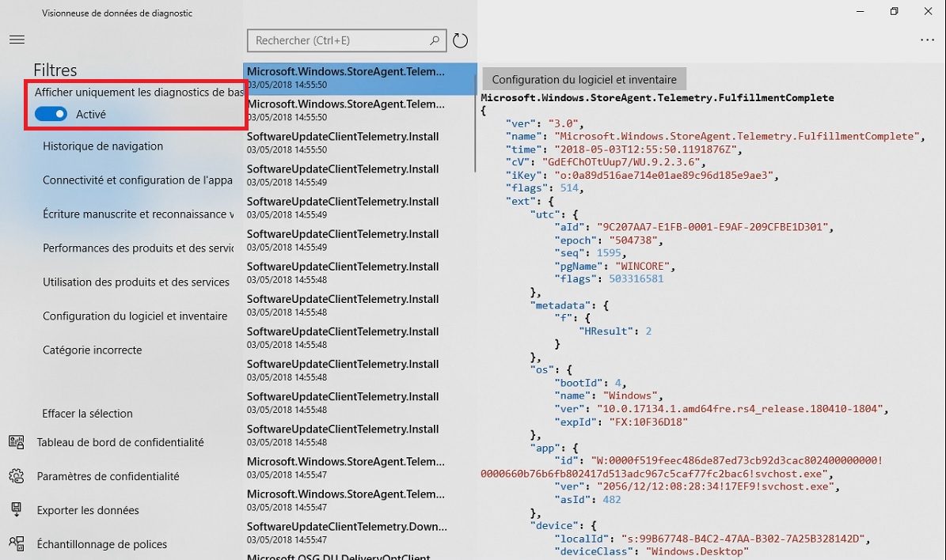The width and height of the screenshot is (946, 560).
Task: Click the OS version 10.0.17134.1.amd64fre value
Action: click(x=739, y=409)
